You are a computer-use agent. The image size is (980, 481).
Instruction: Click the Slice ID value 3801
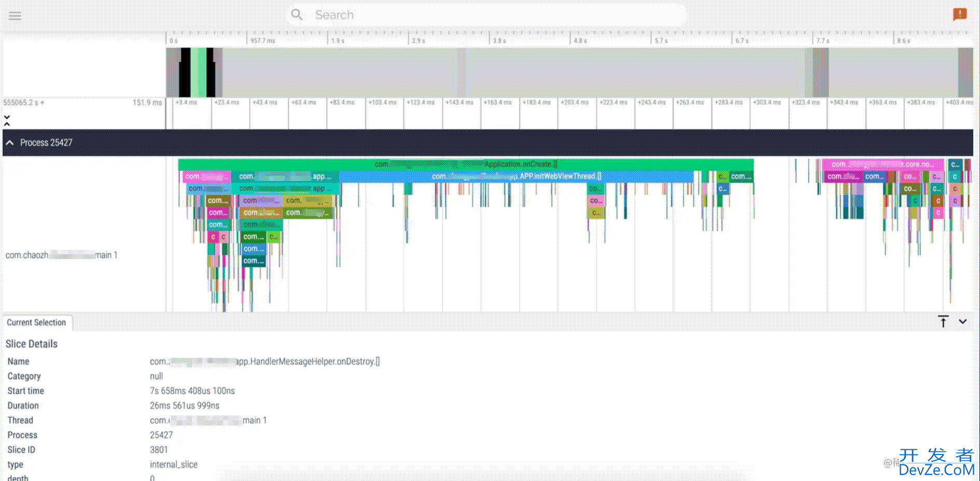point(159,450)
